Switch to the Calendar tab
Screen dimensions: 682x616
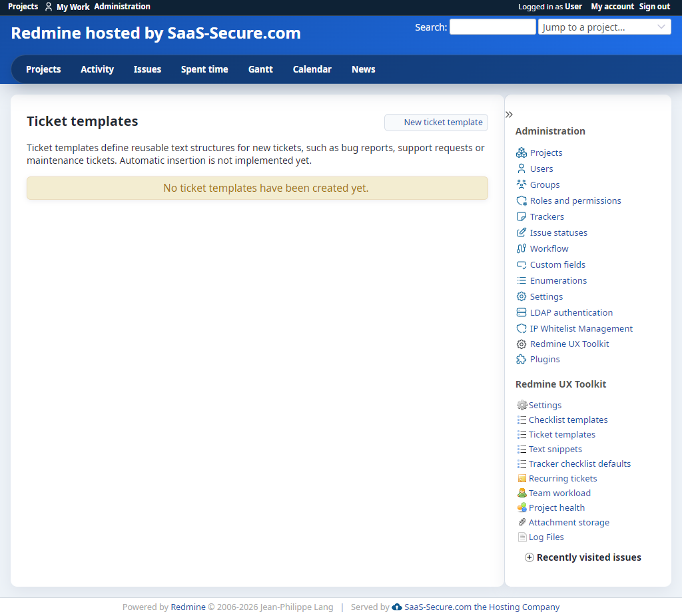(312, 69)
